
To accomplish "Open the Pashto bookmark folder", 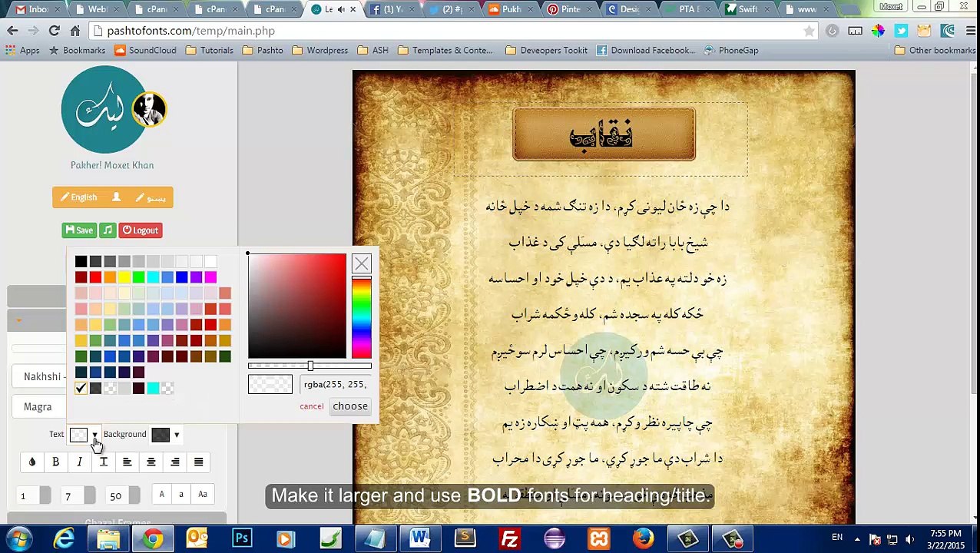I will [x=263, y=50].
